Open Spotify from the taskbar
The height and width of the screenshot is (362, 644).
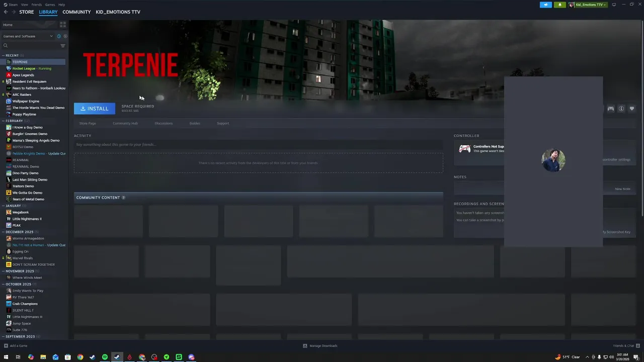pos(105,357)
